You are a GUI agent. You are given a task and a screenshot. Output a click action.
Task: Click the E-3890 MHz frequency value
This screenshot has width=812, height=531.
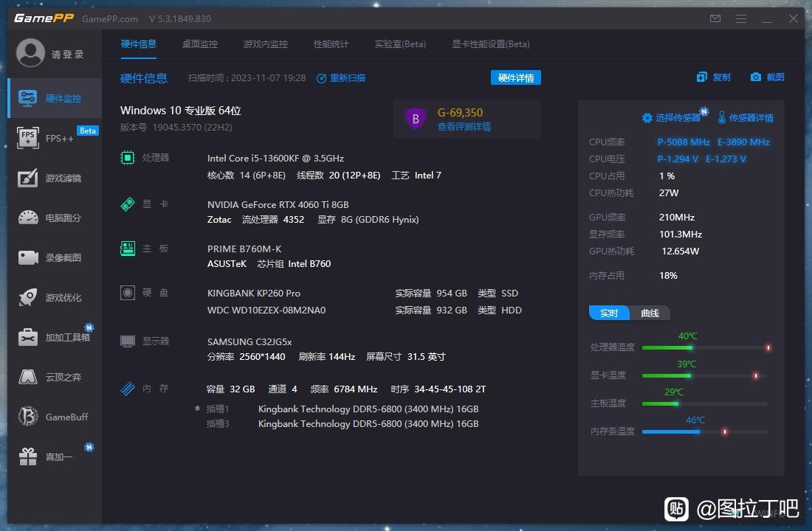click(x=743, y=142)
